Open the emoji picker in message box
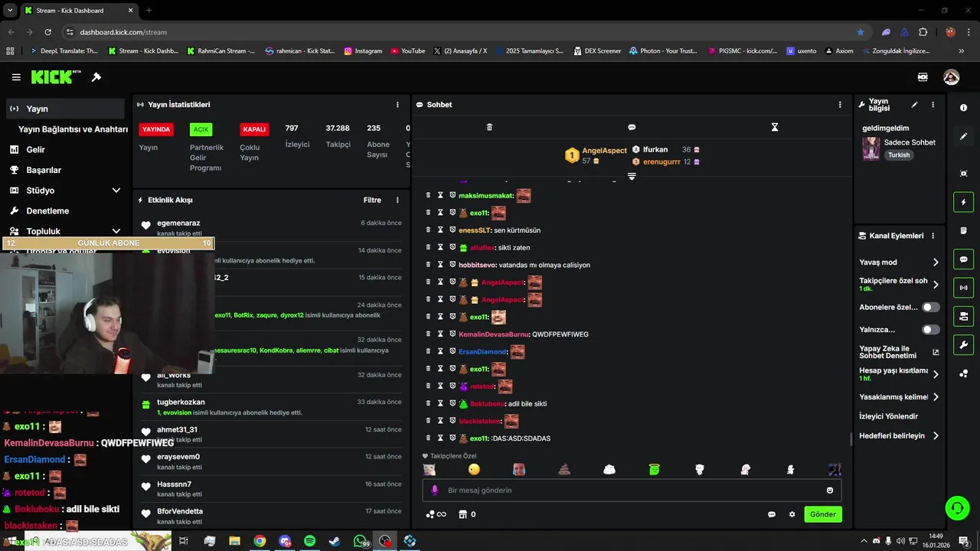 [830, 491]
